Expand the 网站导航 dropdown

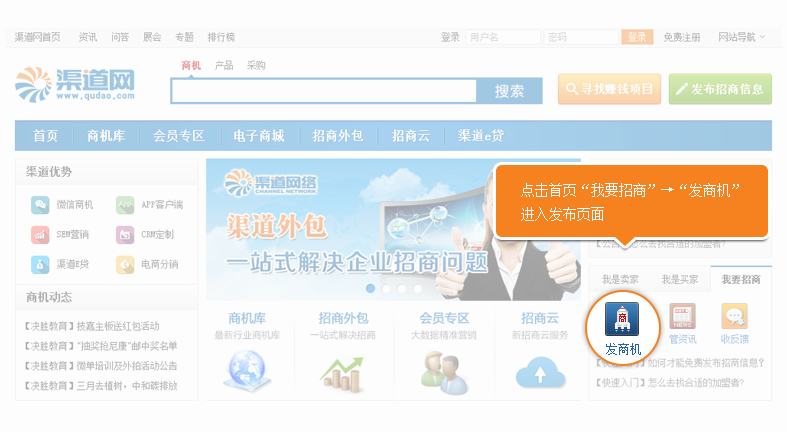pos(741,37)
